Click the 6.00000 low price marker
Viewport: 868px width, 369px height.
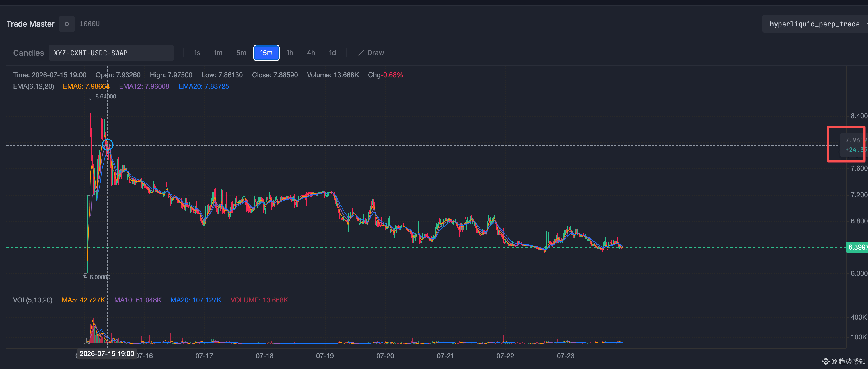pos(100,277)
